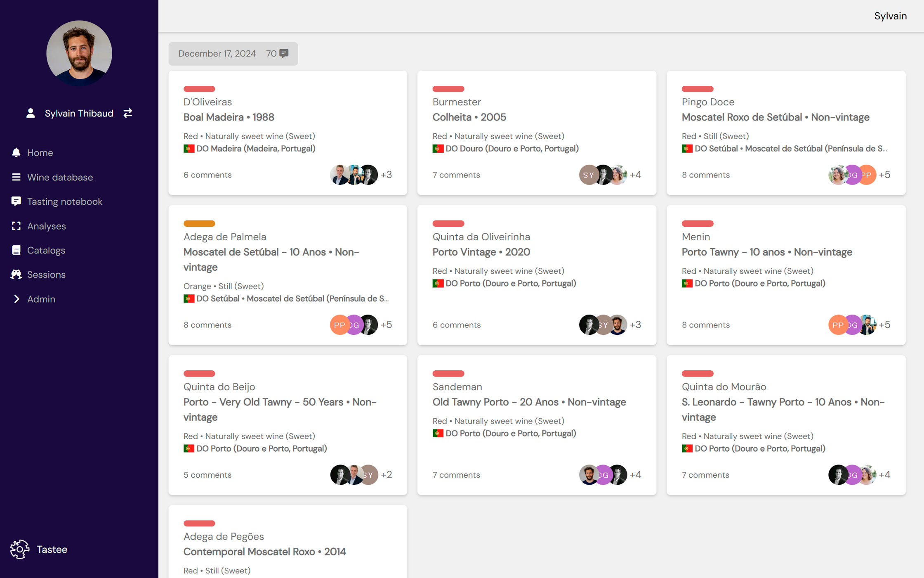Click the Portugal flag on Quinta do Beijo card
This screenshot has width=924, height=578.
point(189,448)
